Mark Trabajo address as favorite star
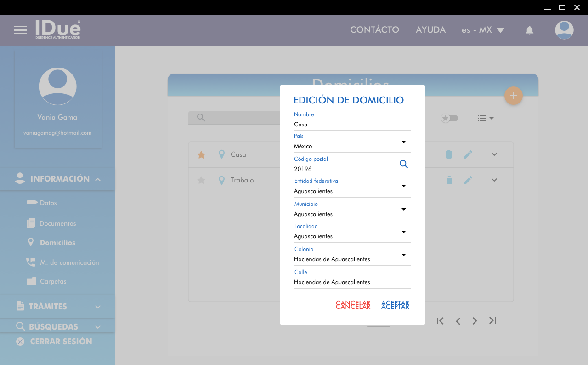Viewport: 588px width, 365px height. [x=201, y=180]
